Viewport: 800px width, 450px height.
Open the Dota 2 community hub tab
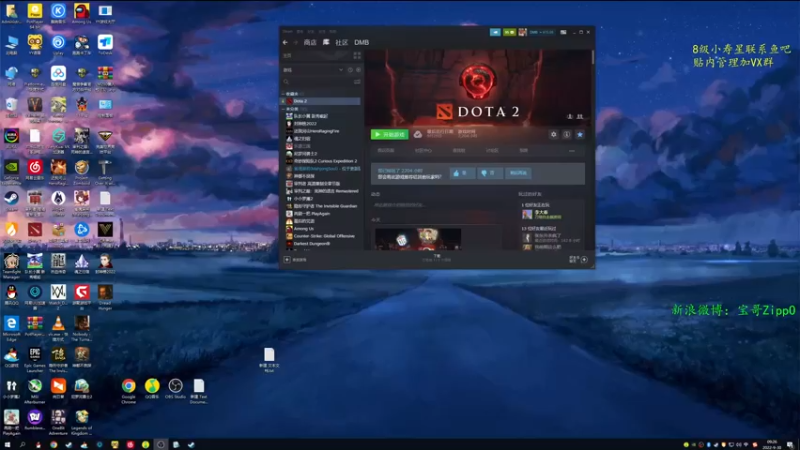click(423, 151)
